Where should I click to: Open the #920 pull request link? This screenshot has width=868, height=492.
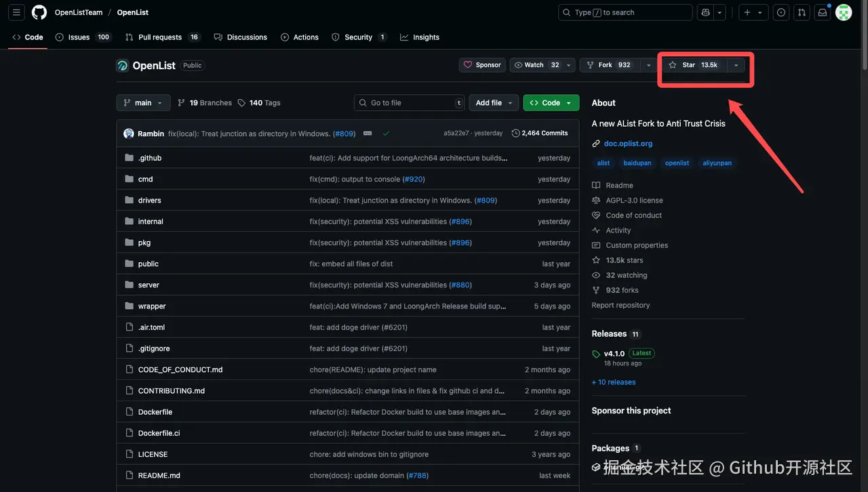(414, 180)
